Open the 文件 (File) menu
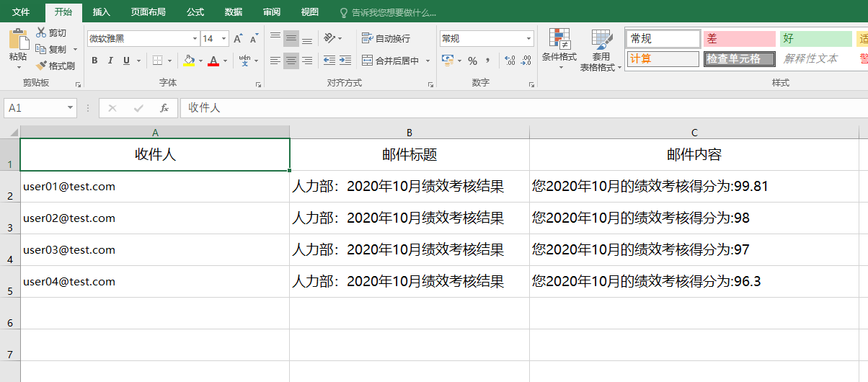Viewport: 868px width, 382px height. coord(21,12)
